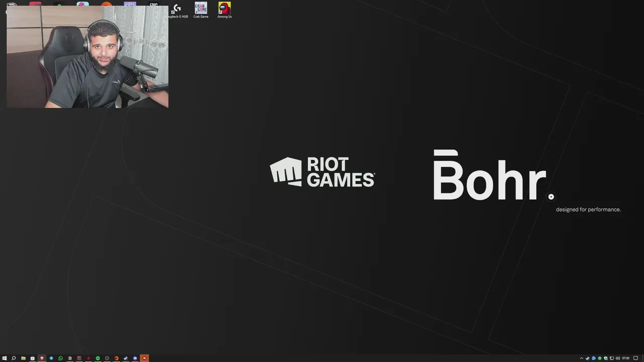
Task: Click the partially hidden Epic Games shortcut
Action: (153, 5)
